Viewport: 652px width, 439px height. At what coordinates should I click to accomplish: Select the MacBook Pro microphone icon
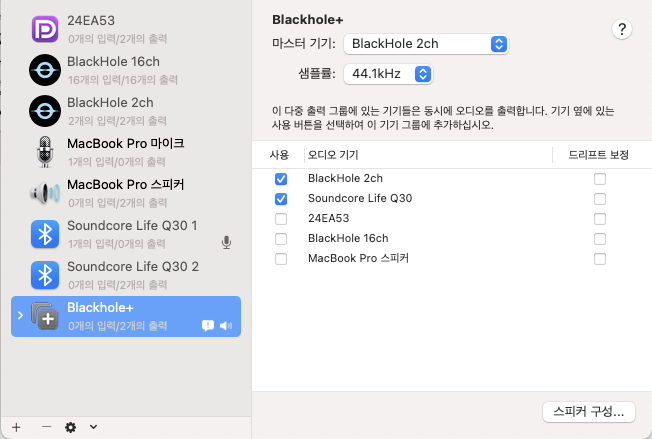tap(45, 152)
